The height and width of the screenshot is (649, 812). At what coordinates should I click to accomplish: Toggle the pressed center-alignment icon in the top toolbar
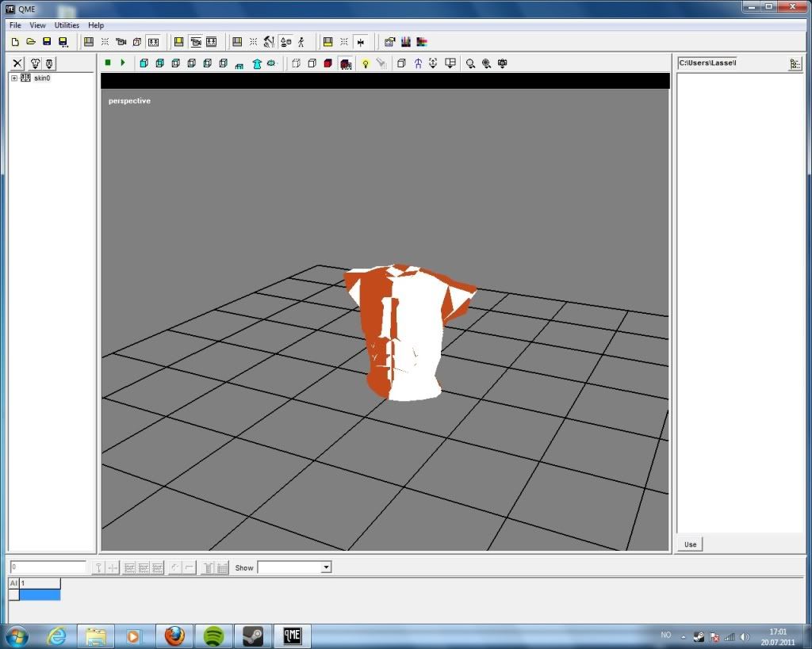pos(361,42)
